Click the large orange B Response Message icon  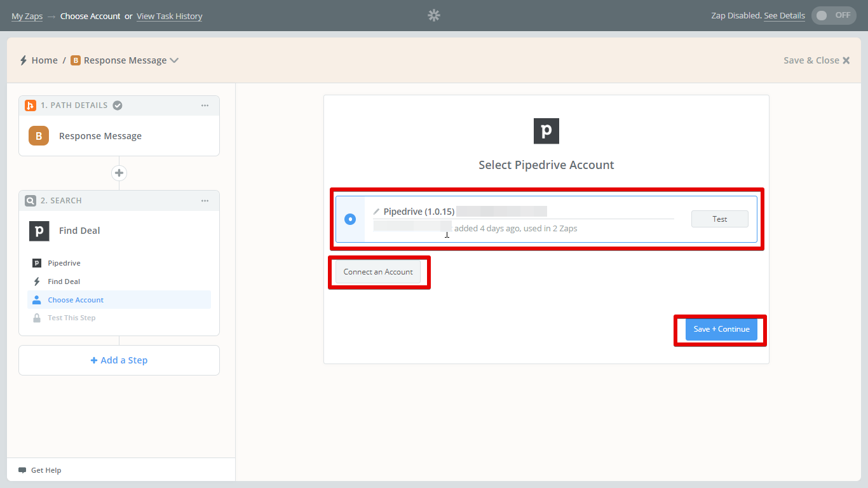point(39,136)
